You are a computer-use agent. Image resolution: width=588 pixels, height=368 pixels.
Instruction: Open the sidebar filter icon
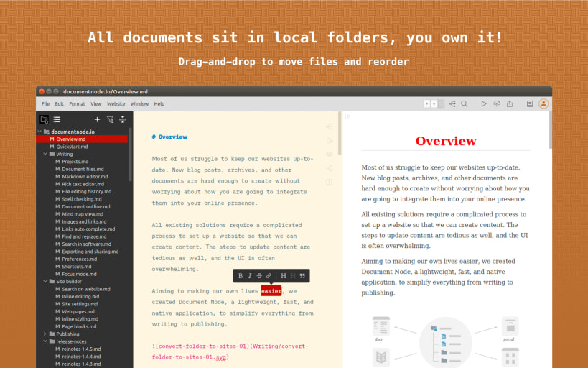[x=111, y=120]
